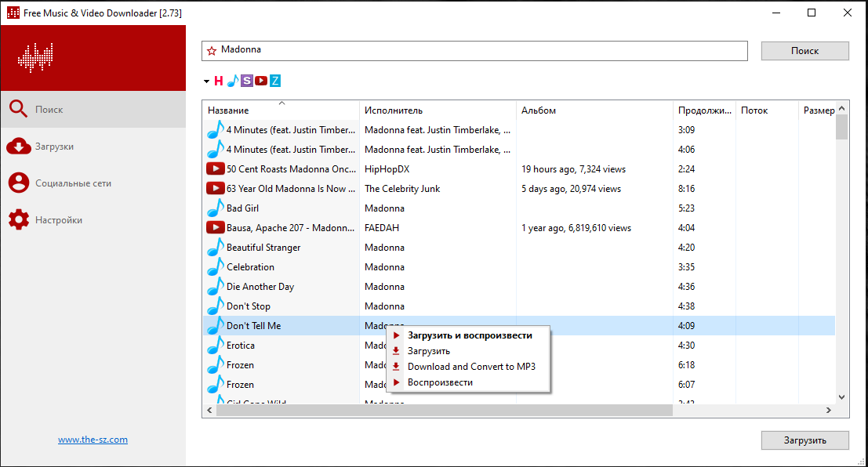Select the Beautiful Stranger track title
This screenshot has height=467, width=868.
click(263, 248)
